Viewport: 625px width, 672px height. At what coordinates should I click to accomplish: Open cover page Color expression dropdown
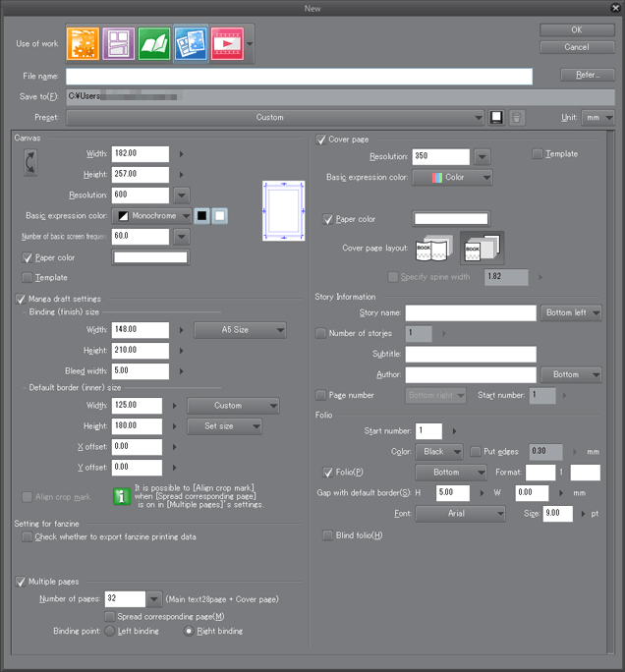pyautogui.click(x=452, y=178)
